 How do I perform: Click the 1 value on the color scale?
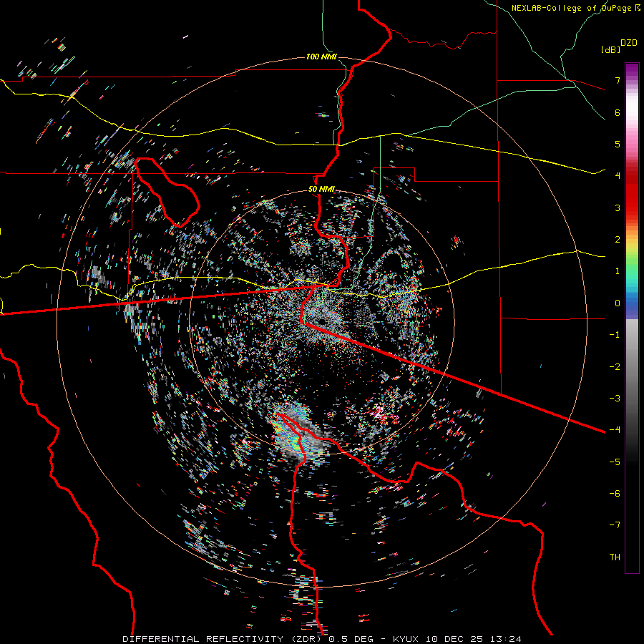click(x=618, y=271)
